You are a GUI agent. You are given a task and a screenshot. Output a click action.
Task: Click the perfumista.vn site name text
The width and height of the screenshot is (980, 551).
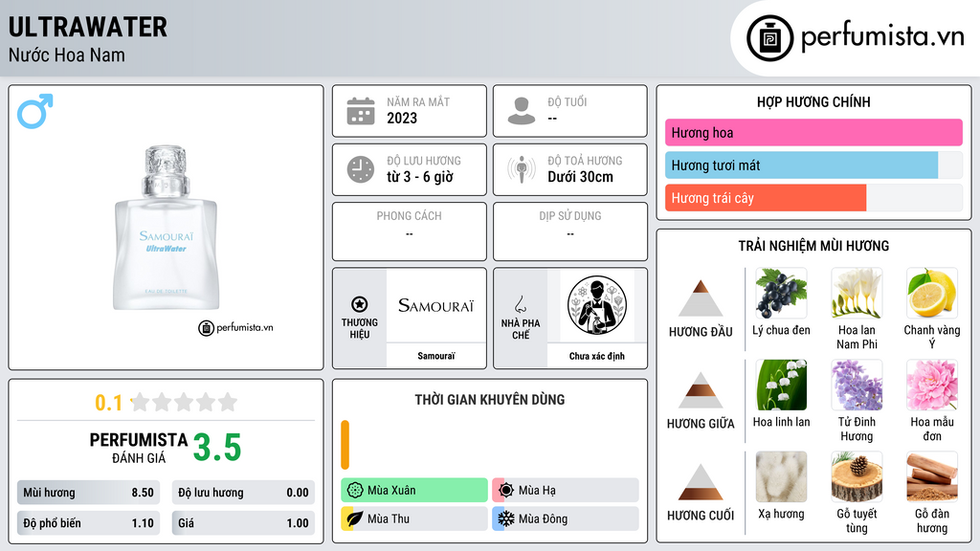(882, 37)
